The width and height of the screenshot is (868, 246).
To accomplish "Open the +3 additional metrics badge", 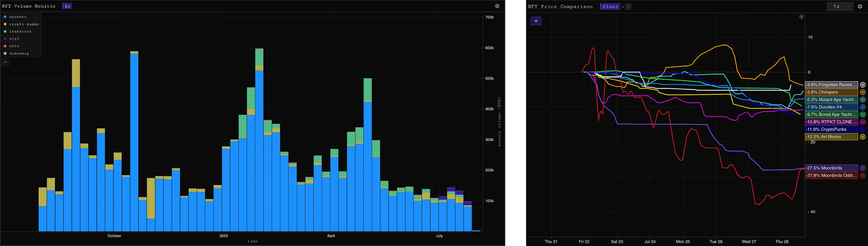I will click(x=628, y=6).
